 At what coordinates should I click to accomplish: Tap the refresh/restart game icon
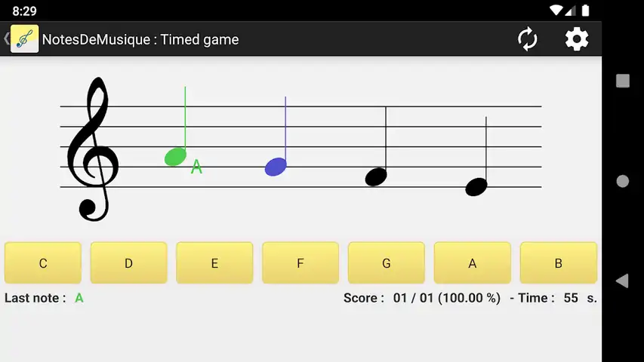pos(528,39)
